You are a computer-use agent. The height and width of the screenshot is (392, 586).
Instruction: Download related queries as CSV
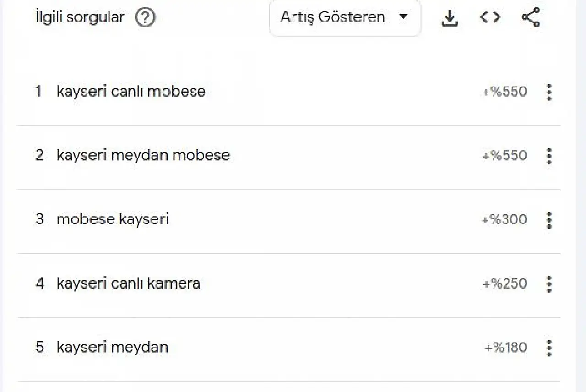450,18
